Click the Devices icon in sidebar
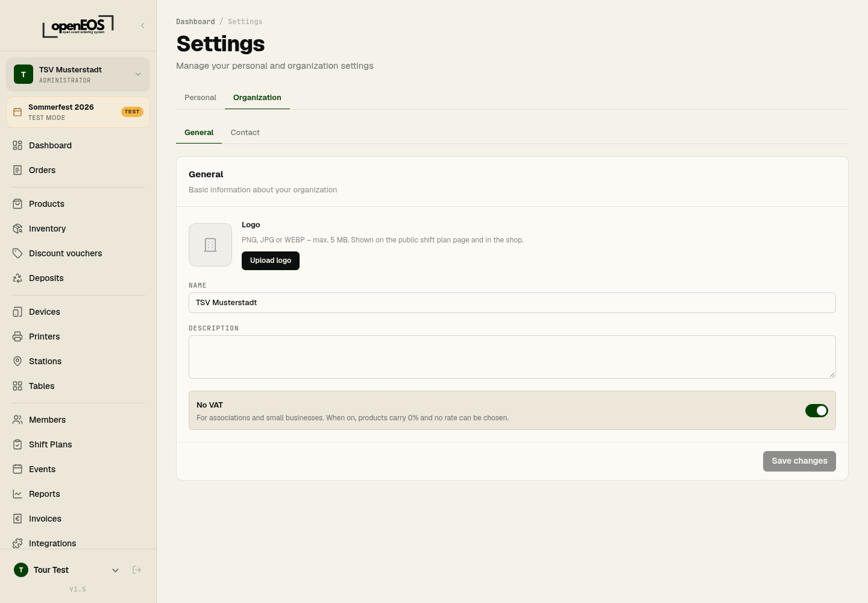Screen dimensions: 868x603 17,312
